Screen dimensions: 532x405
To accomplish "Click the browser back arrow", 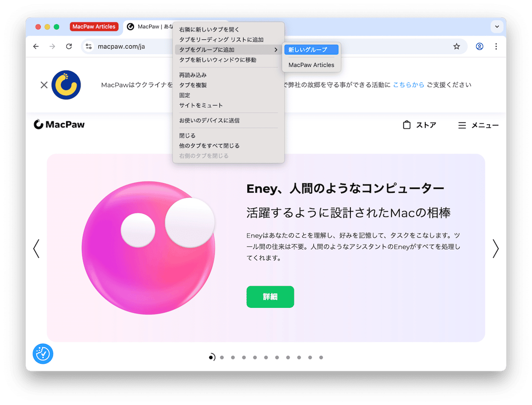I will click(x=36, y=46).
